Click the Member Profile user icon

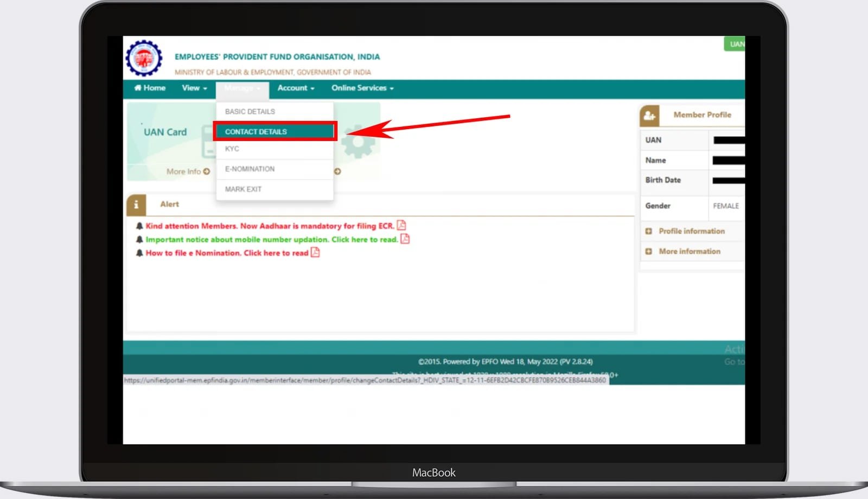click(649, 116)
